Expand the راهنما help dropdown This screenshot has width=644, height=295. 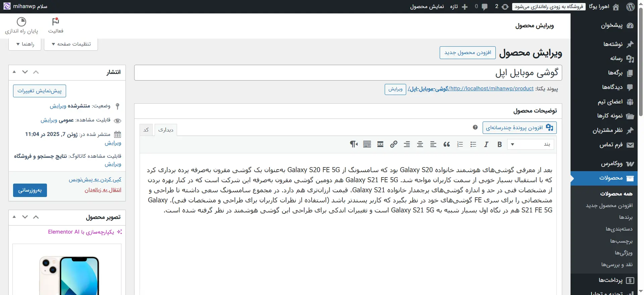pyautogui.click(x=25, y=44)
